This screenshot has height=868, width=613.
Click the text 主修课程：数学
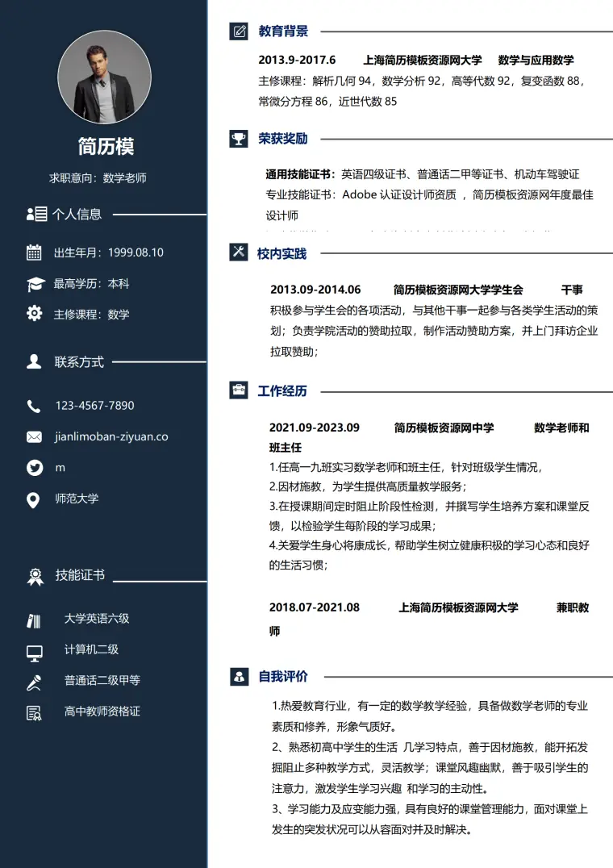tap(91, 315)
